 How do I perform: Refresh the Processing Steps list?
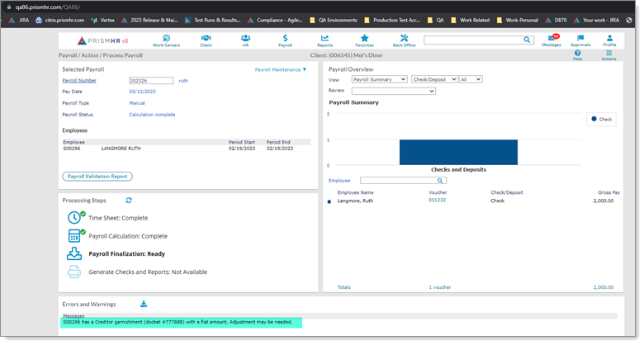[129, 200]
